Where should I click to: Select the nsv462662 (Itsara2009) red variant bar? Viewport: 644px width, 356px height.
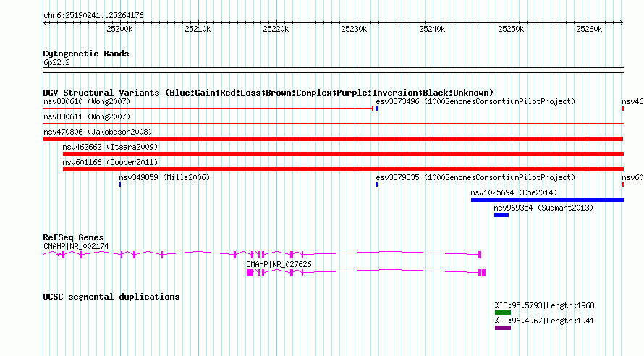[343, 154]
